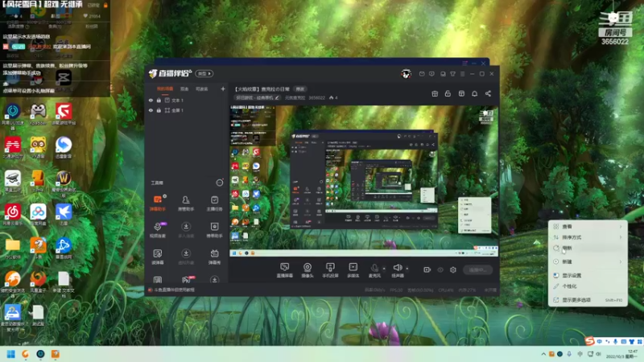Open hamburger menu in title bar
Image resolution: width=644 pixels, height=362 pixels.
462,74
